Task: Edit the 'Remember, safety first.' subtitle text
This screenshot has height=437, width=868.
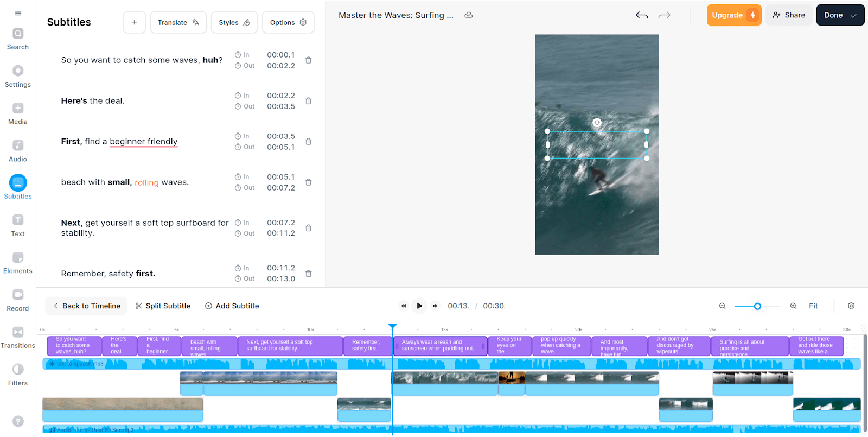Action: (108, 274)
